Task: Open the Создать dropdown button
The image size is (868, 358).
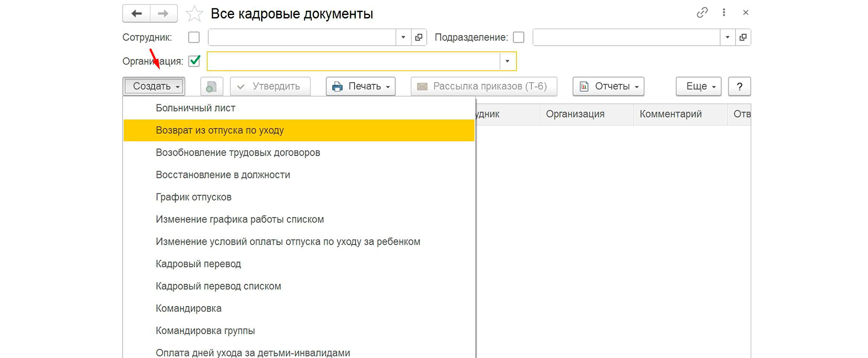Action: (x=154, y=87)
